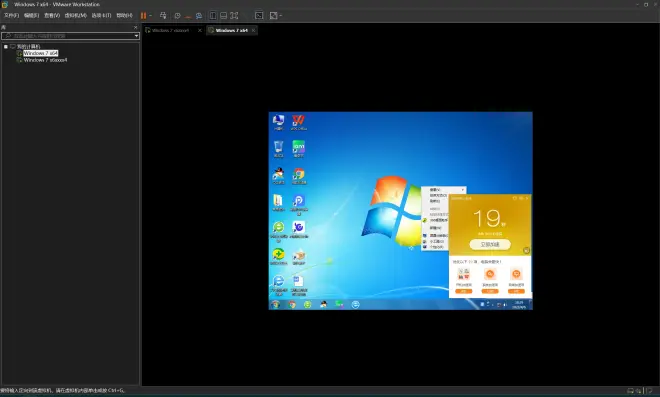The height and width of the screenshot is (397, 660).
Task: Select the second Windows 7 VM in the library tree
Action: point(45,60)
